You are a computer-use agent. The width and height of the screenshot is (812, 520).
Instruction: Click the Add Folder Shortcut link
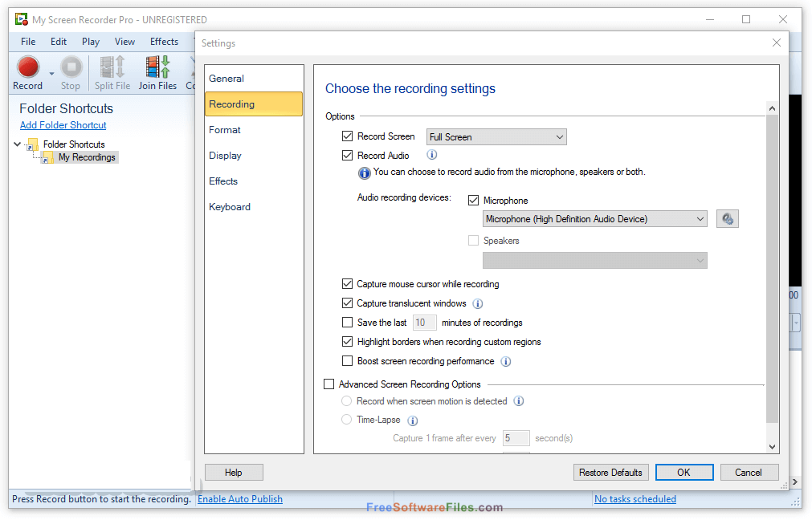click(x=63, y=125)
